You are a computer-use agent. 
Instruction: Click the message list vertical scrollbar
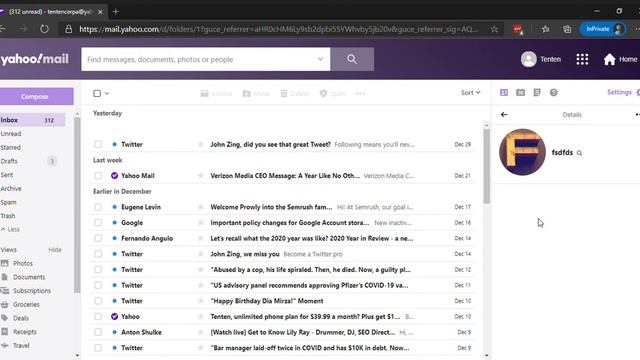pos(487,167)
